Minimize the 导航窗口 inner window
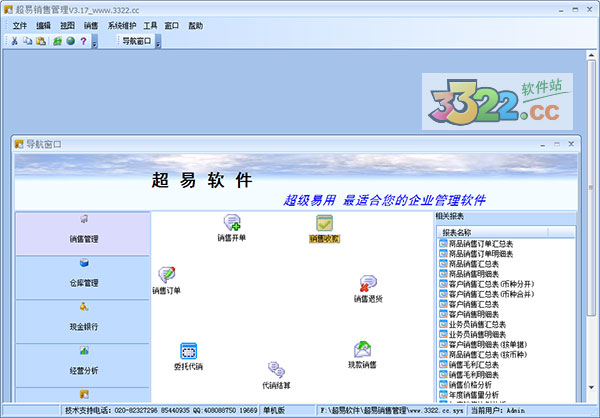 543,144
